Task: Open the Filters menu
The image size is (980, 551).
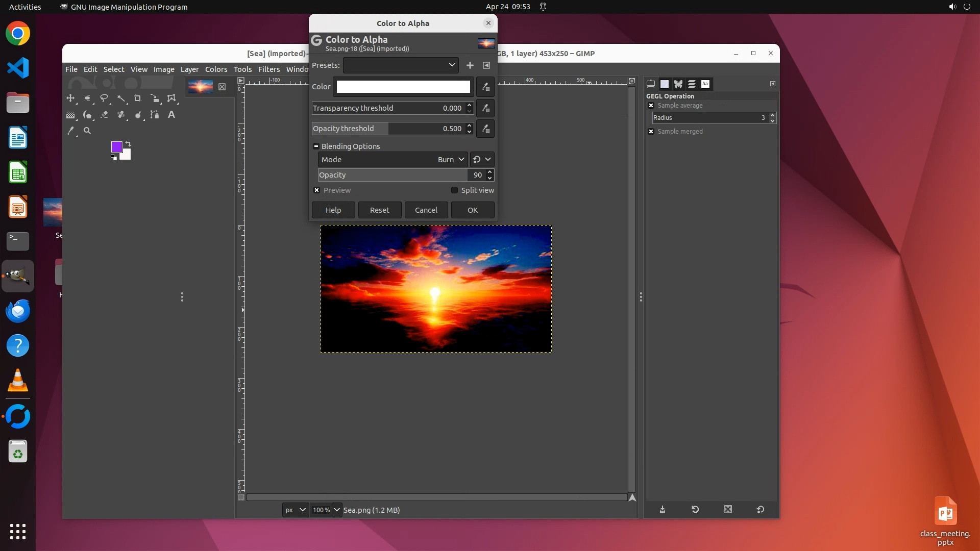Action: click(268, 69)
